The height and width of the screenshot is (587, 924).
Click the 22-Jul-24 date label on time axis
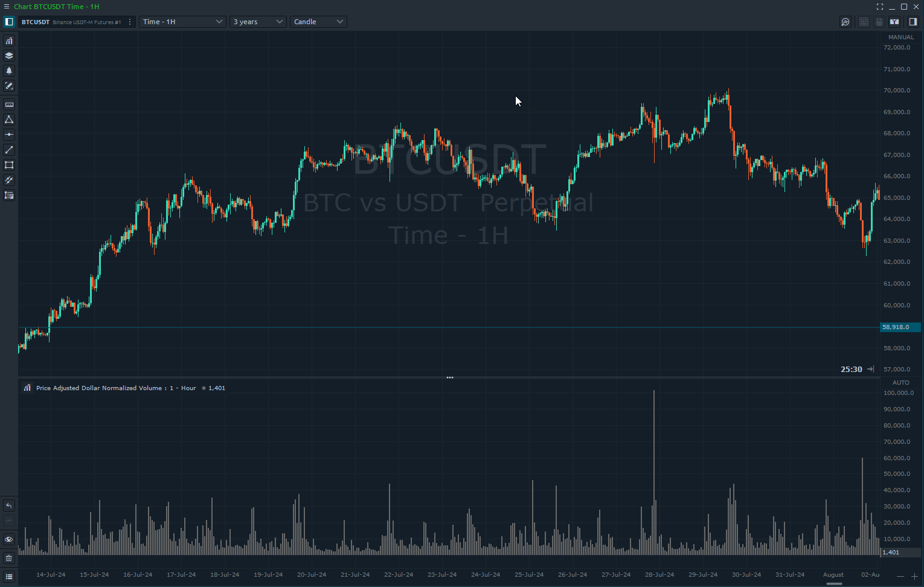coord(399,574)
